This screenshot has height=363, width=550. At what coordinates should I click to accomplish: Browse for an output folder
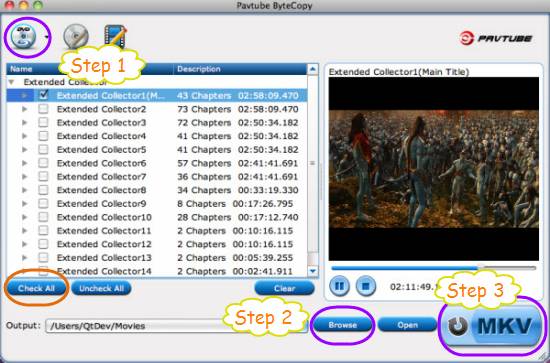pos(343,325)
